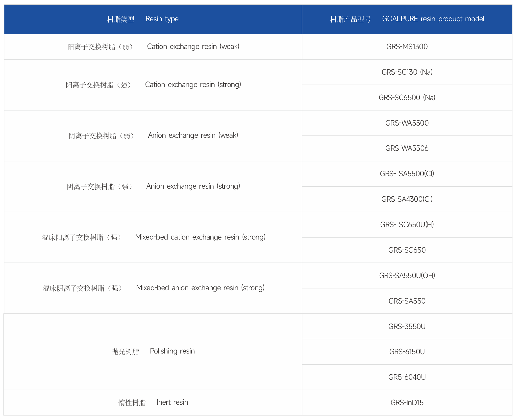Image resolution: width=516 pixels, height=420 pixels.
Task: Click the GRS-SC6500 (Na) model cell
Action: point(407,98)
